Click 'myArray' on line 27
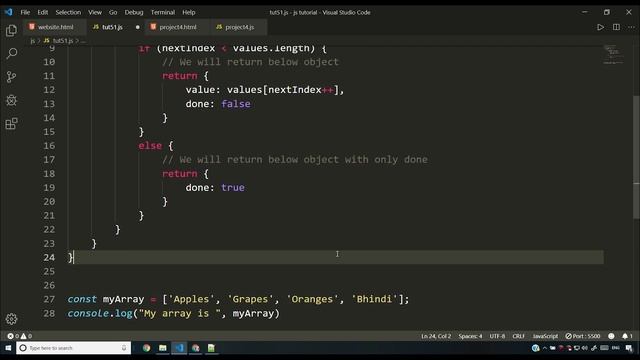This screenshot has height=360, width=640. tap(123, 299)
